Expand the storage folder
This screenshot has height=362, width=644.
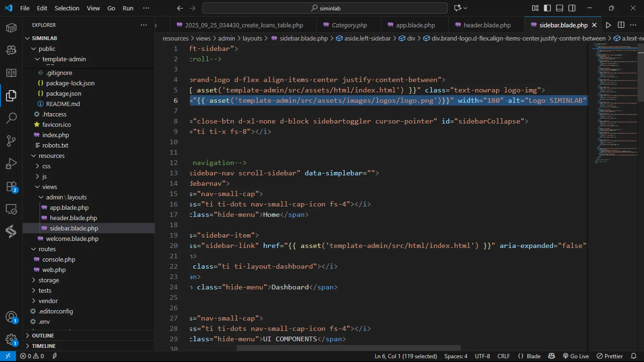click(49, 280)
